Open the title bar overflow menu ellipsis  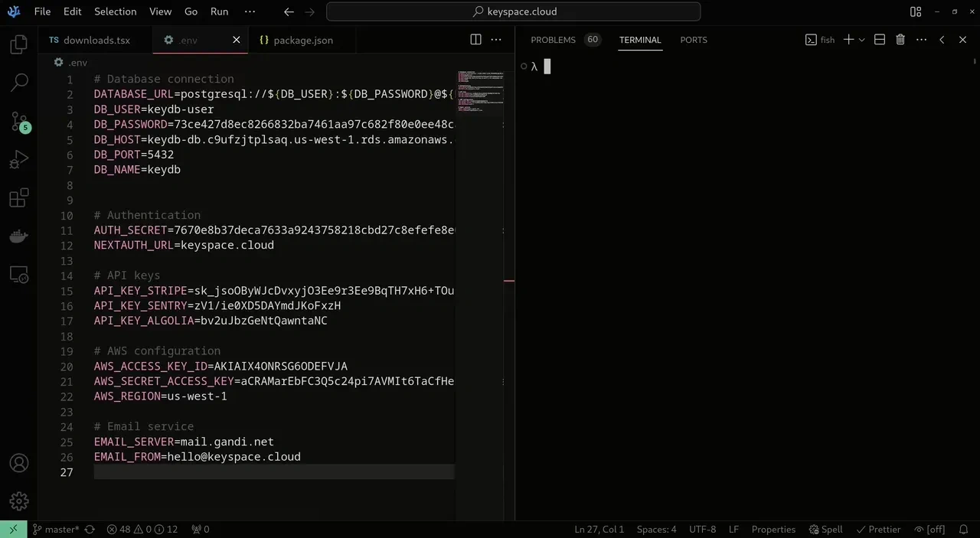[x=250, y=11]
